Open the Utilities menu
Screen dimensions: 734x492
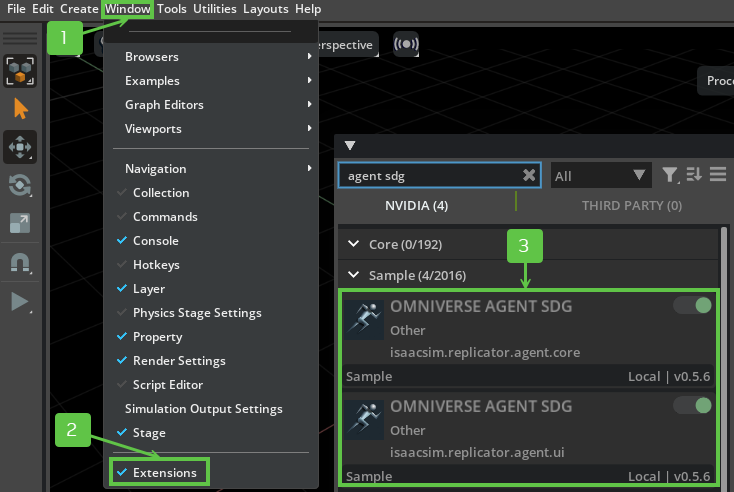(215, 9)
